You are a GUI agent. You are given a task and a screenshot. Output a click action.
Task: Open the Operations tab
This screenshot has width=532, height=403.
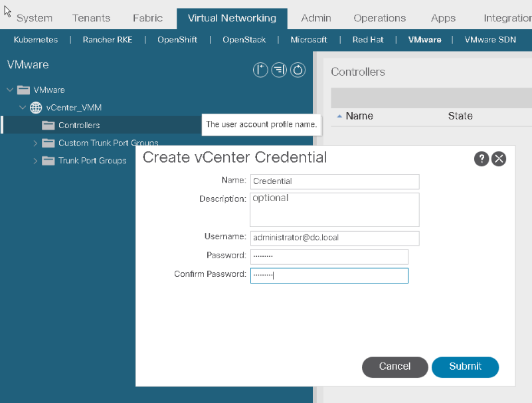380,18
